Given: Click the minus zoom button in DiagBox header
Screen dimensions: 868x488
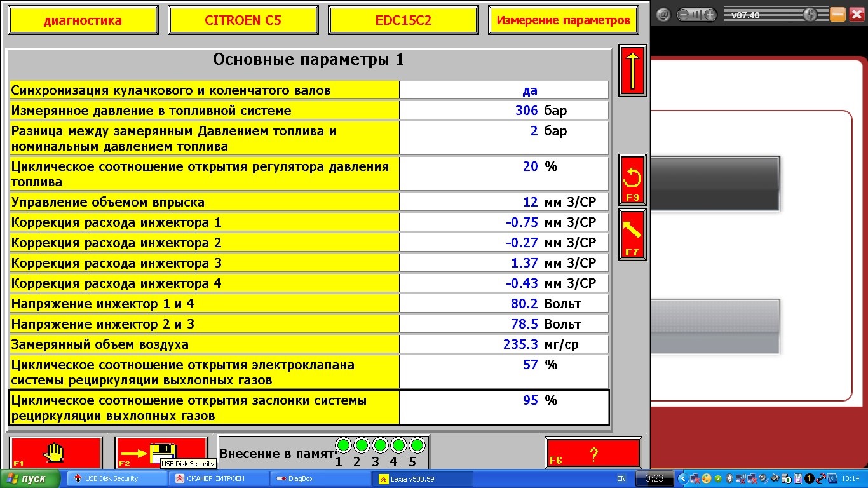Looking at the screenshot, I should (x=683, y=15).
